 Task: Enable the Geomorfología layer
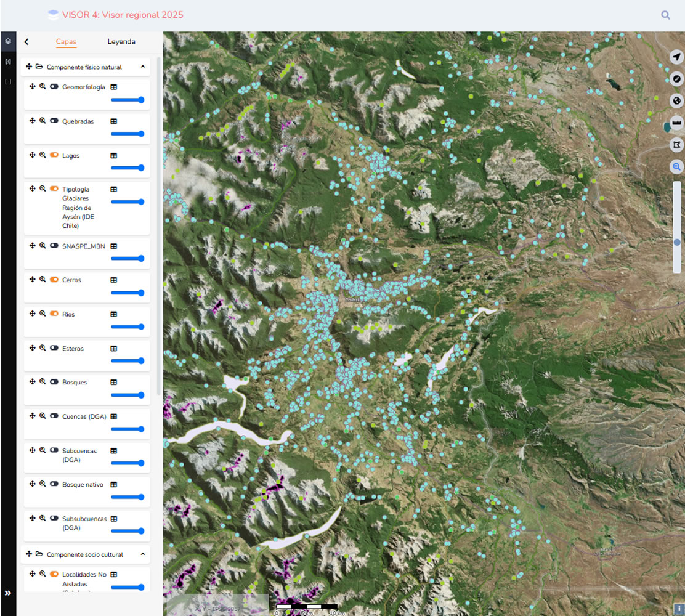54,87
